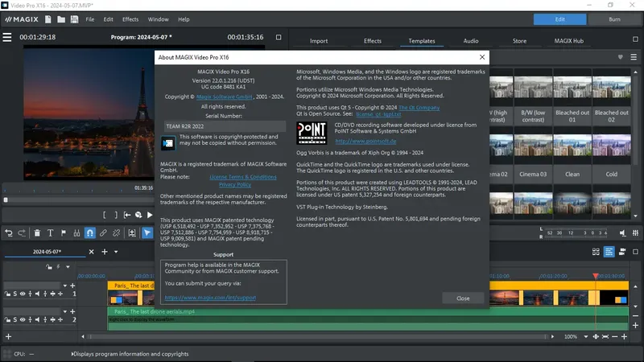The height and width of the screenshot is (362, 644).
Task: Open the File menu
Action: click(x=90, y=19)
